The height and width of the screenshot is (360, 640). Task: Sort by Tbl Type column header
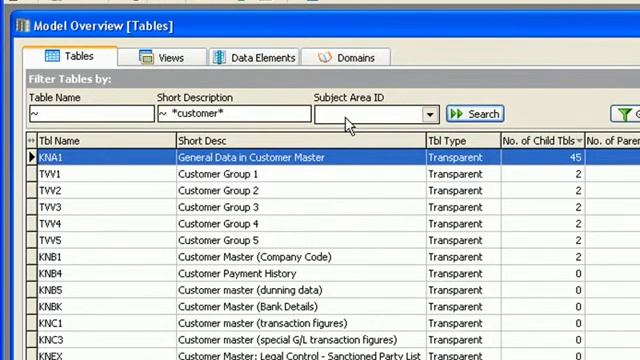(x=464, y=141)
